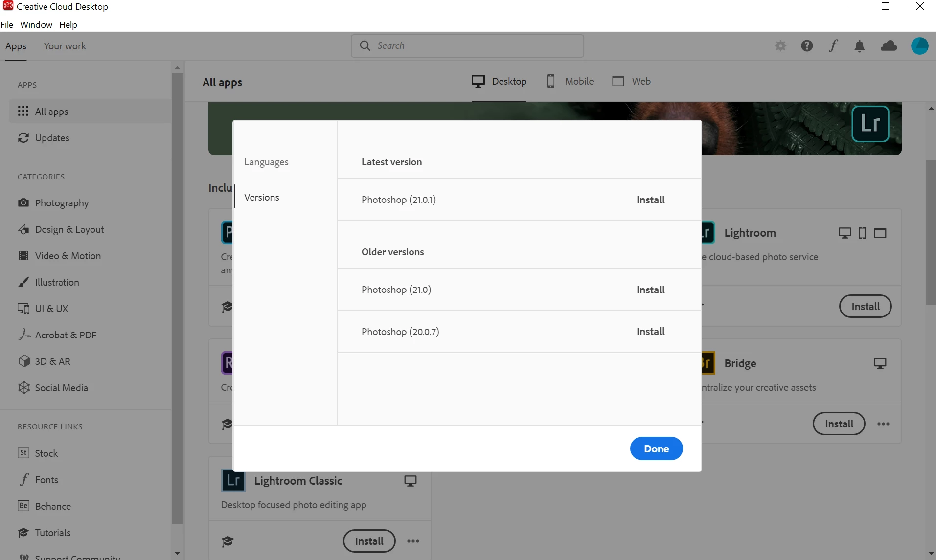This screenshot has height=560, width=936.
Task: Click the Lightroom card desktop platform icon
Action: (845, 233)
